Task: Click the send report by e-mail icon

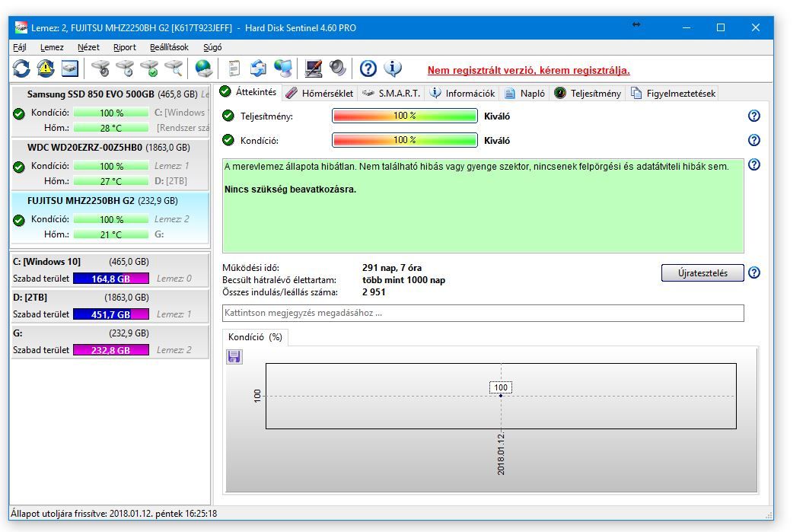Action: click(259, 68)
